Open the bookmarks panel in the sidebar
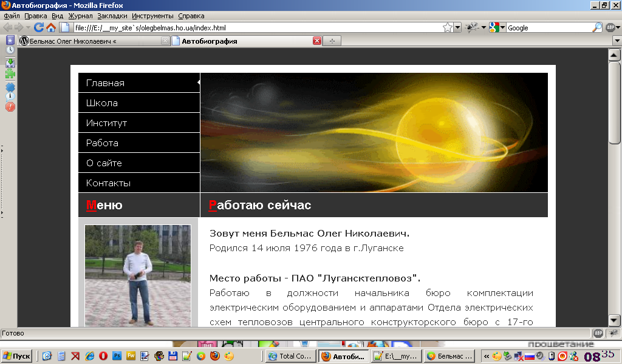This screenshot has height=364, width=622. (x=9, y=40)
